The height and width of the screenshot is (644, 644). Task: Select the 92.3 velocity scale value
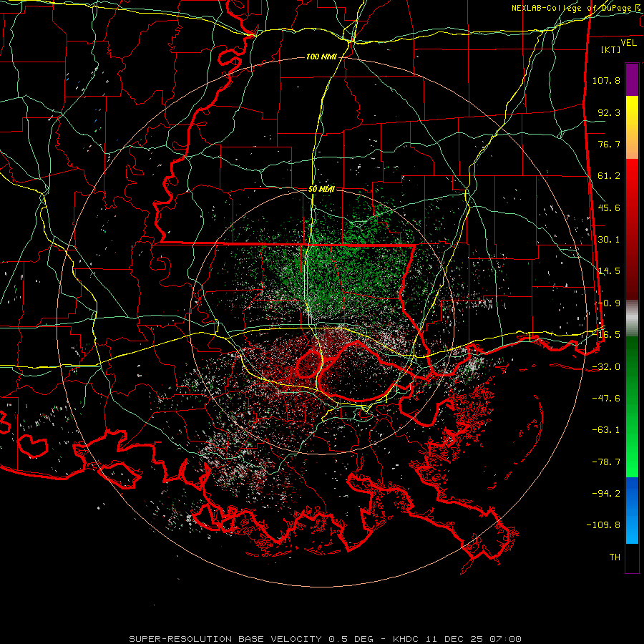tap(609, 112)
